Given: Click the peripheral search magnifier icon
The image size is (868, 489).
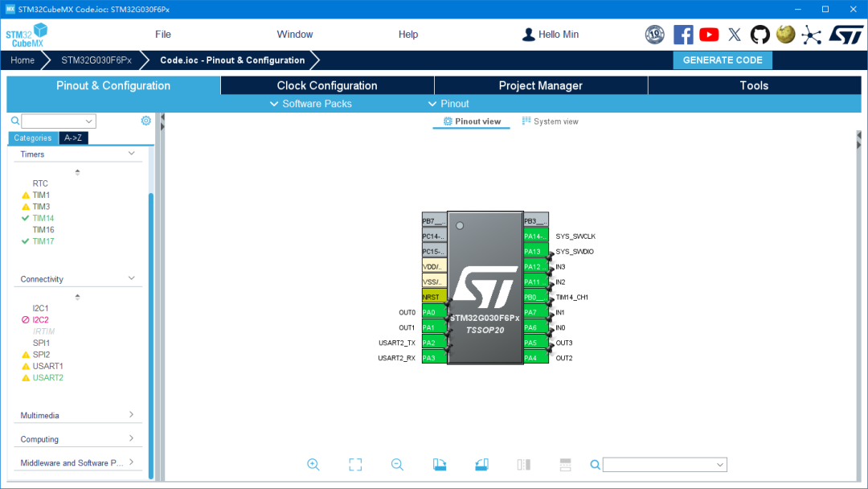Looking at the screenshot, I should pos(15,121).
